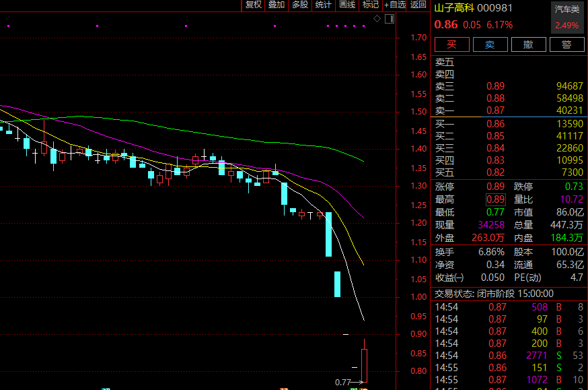Click stock name 山子高科 000981
Viewport: 588px width, 390px height.
(x=473, y=8)
